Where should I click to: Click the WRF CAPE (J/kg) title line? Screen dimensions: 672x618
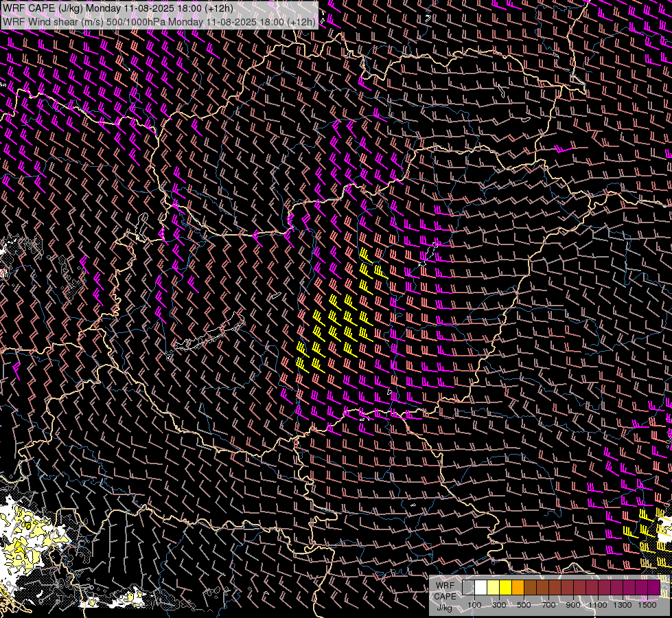tap(118, 8)
